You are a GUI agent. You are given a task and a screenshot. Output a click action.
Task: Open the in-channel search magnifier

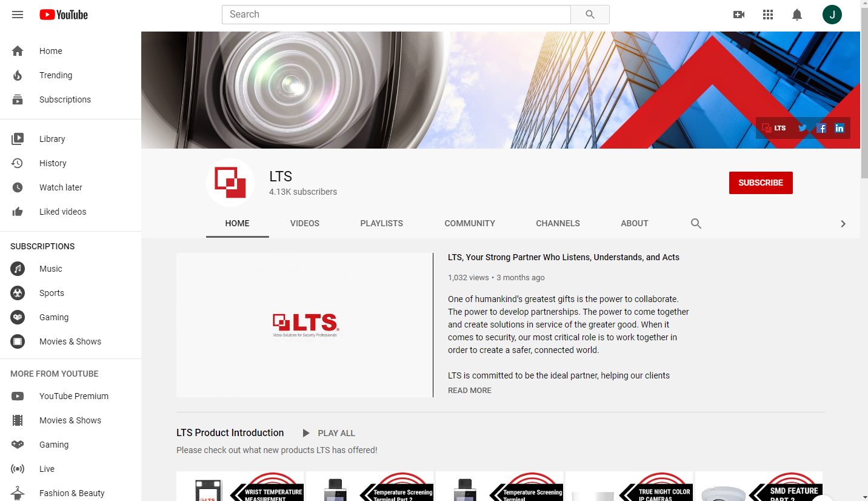pyautogui.click(x=696, y=223)
